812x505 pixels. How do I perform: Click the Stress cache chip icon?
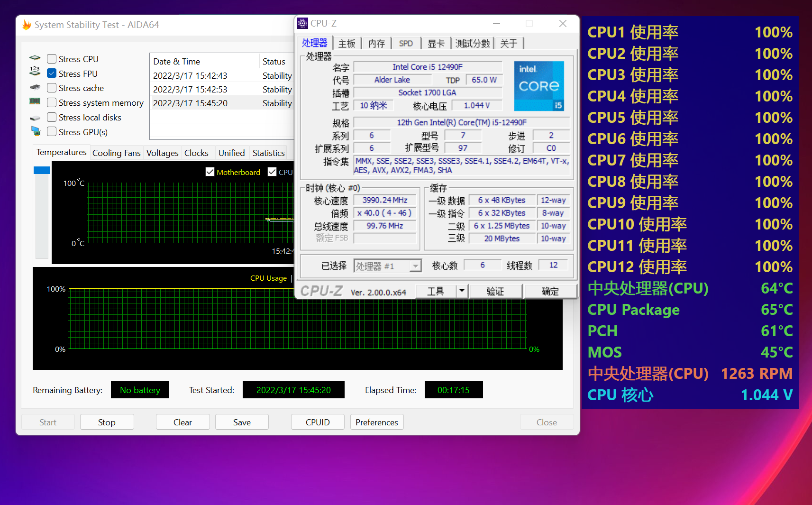point(35,88)
